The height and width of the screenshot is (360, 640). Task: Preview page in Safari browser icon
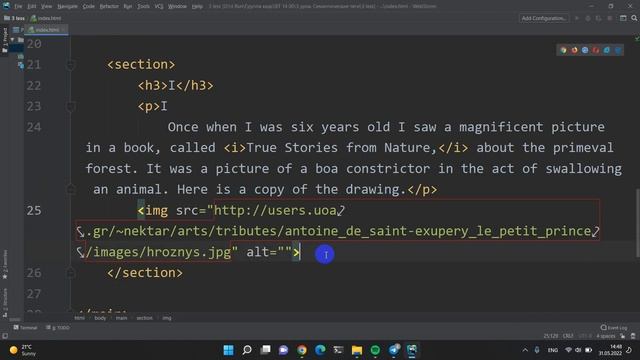(x=585, y=50)
